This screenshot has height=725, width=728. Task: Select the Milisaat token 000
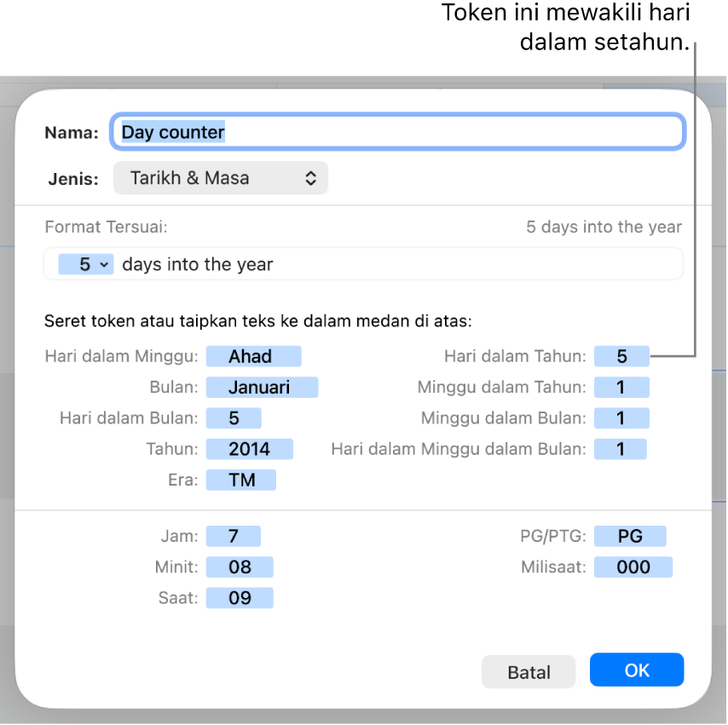click(x=633, y=567)
